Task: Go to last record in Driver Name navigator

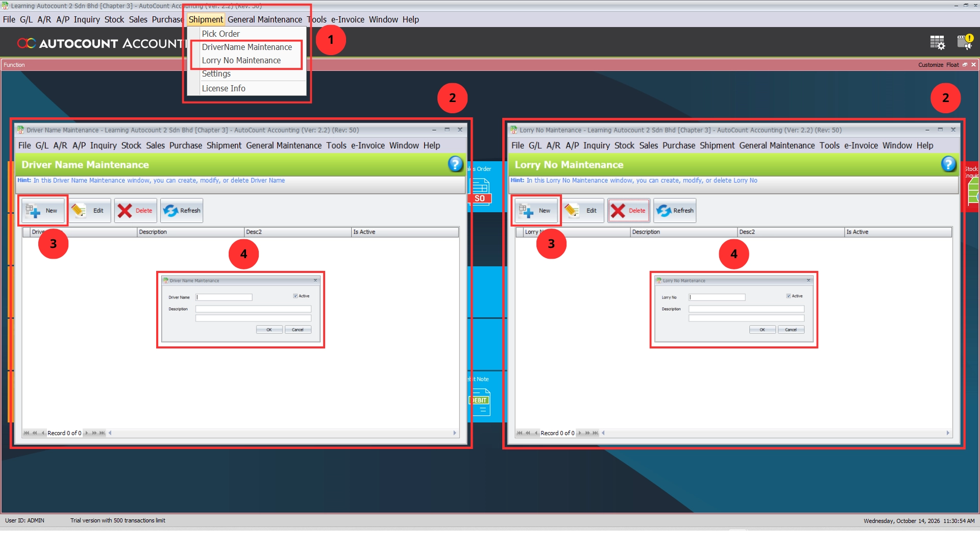Action: pyautogui.click(x=102, y=433)
